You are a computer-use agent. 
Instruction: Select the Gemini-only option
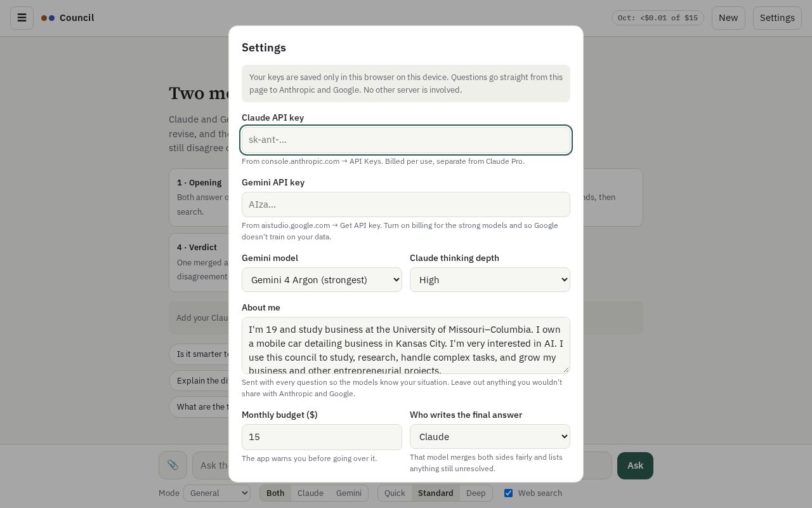[x=349, y=493]
